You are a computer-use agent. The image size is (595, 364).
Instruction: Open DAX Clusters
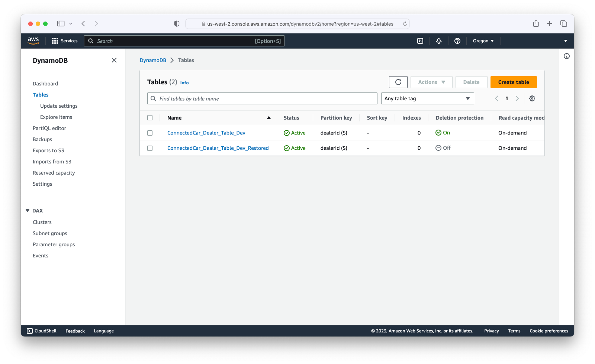42,222
